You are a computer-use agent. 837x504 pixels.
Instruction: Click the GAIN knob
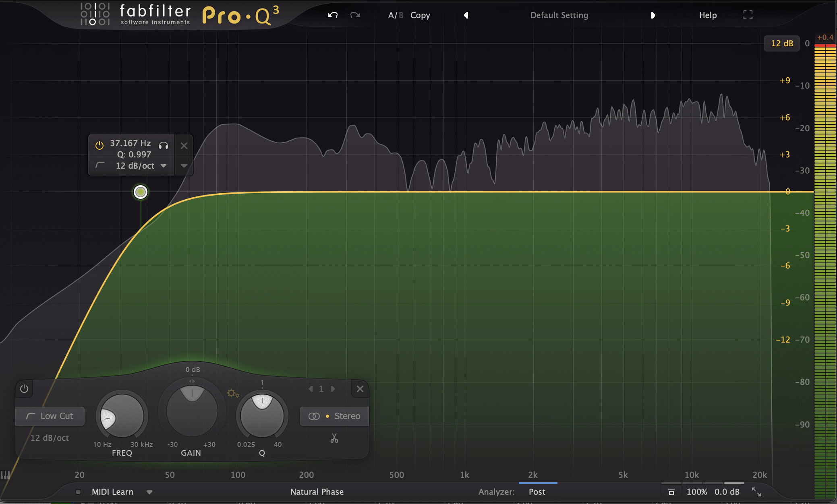click(192, 411)
